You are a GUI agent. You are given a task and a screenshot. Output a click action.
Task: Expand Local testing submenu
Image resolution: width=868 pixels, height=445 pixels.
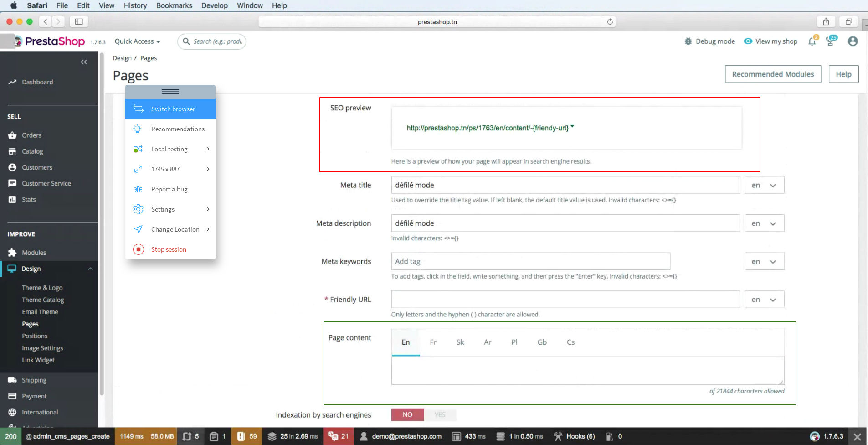208,149
